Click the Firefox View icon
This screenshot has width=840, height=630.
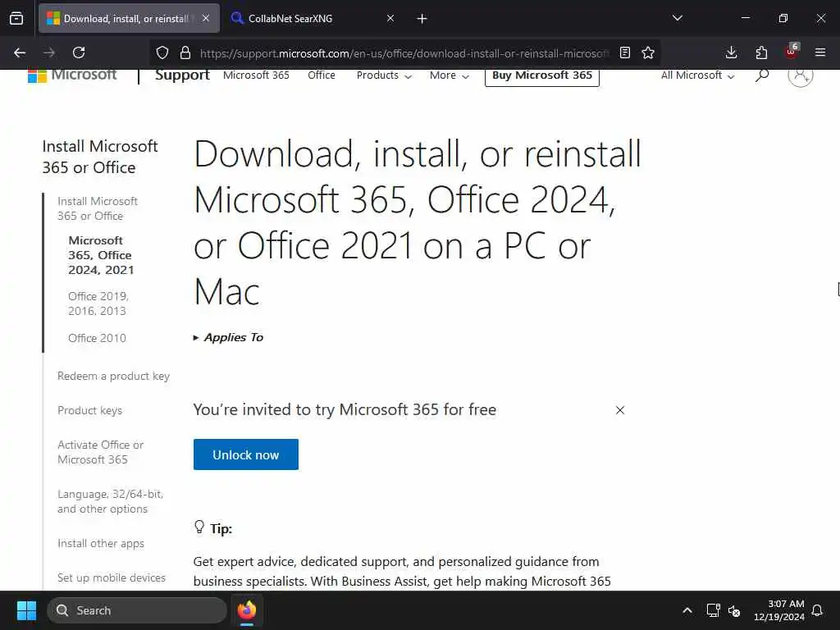pos(16,19)
